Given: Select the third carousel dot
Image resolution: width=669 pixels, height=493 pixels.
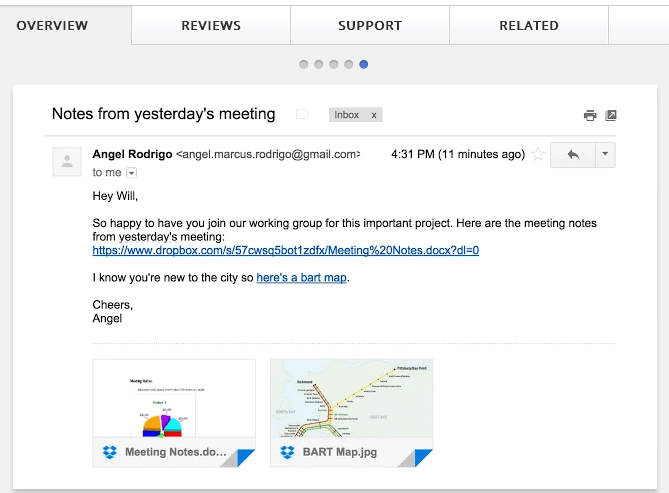Looking at the screenshot, I should coord(334,64).
